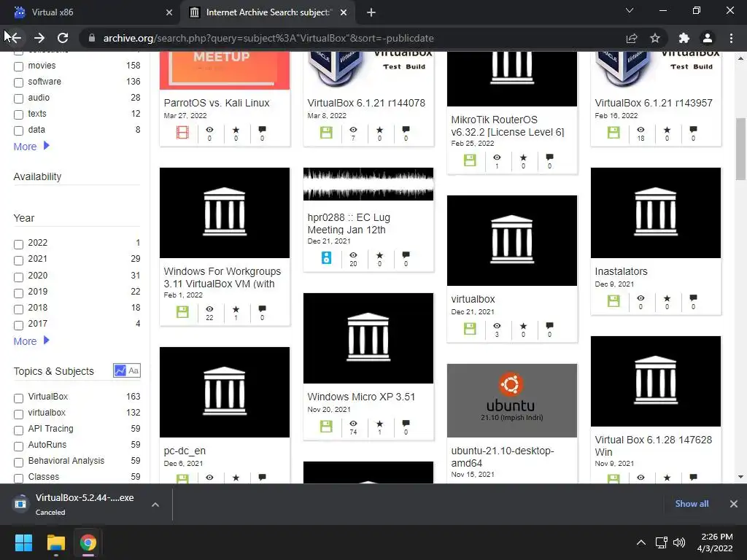Click the software icon under virtualbox Dec 21 item
Viewport: 747px width, 560px height.
point(470,329)
